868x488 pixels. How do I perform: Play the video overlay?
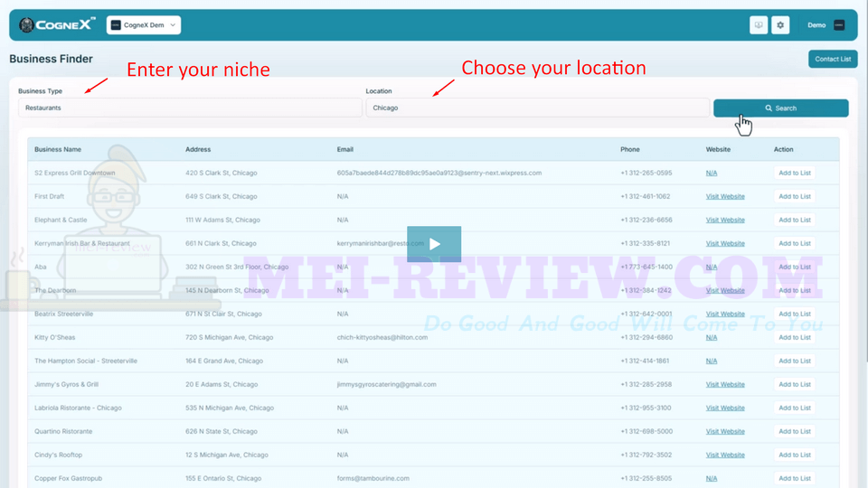click(x=434, y=244)
